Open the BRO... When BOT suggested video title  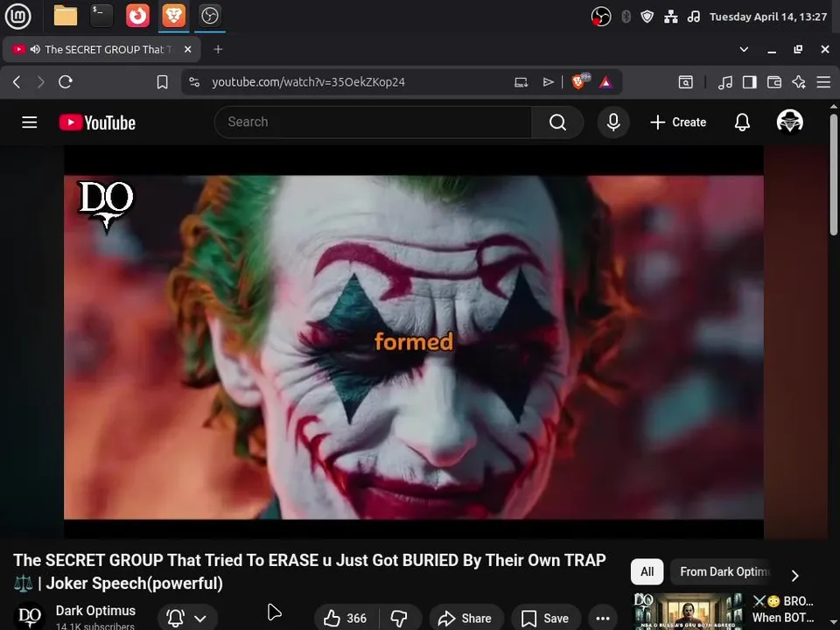(x=782, y=610)
